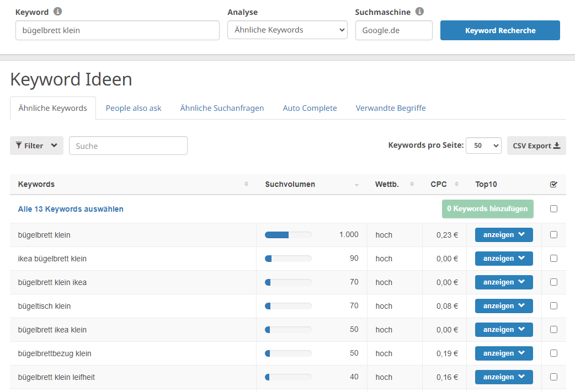This screenshot has height=392, width=575.
Task: Check the box in 'Alle 13 Keywords' row
Action: (553, 209)
